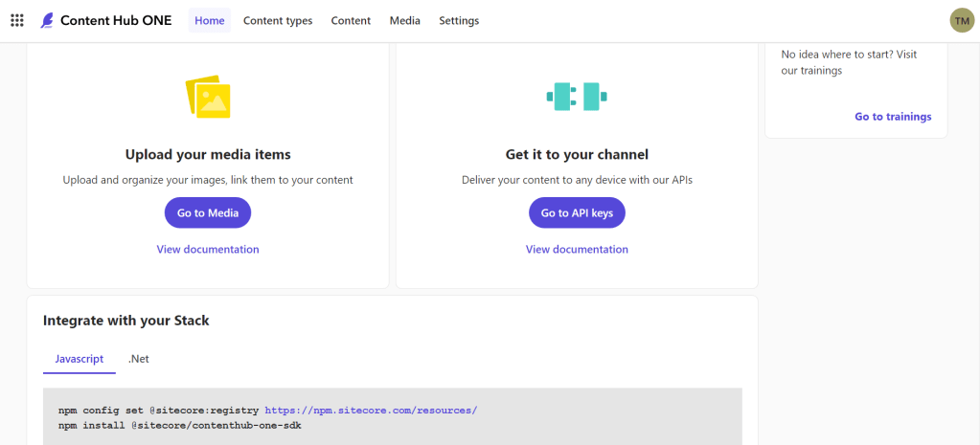This screenshot has height=445, width=980.
Task: Open Settings in the top navigation
Action: [459, 20]
